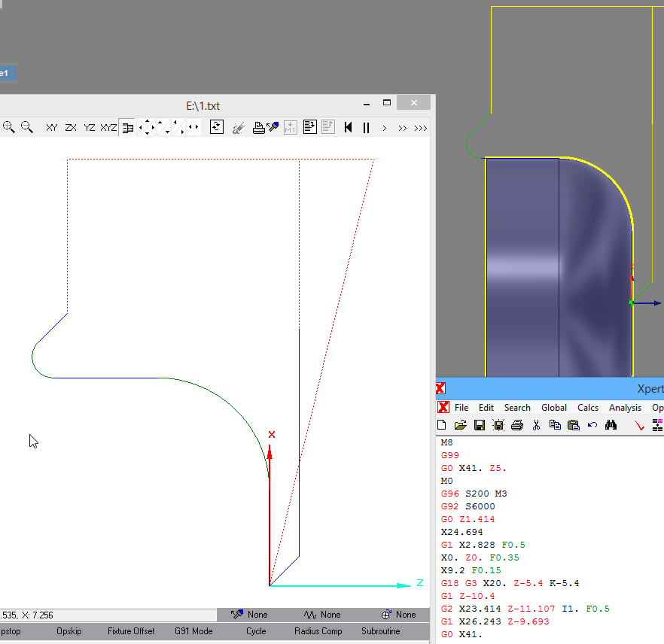Click the undo arrow icon
Image resolution: width=664 pixels, height=644 pixels.
(592, 425)
